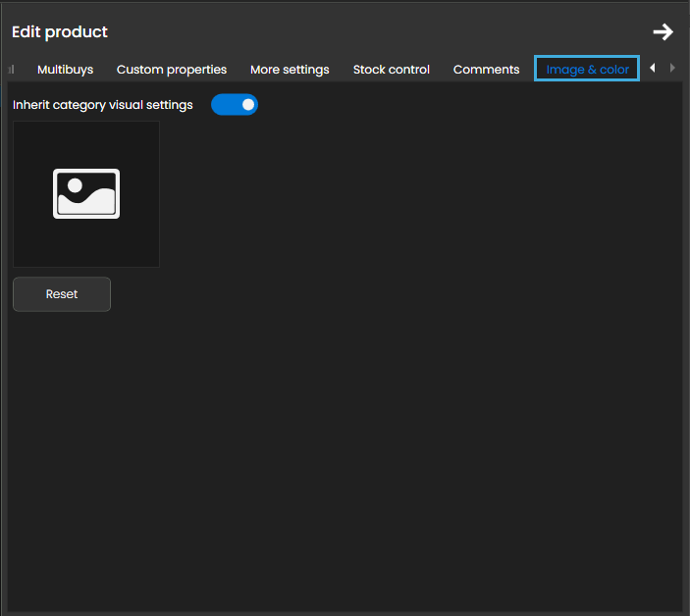
Task: Select the Comments tab
Action: [x=486, y=70]
